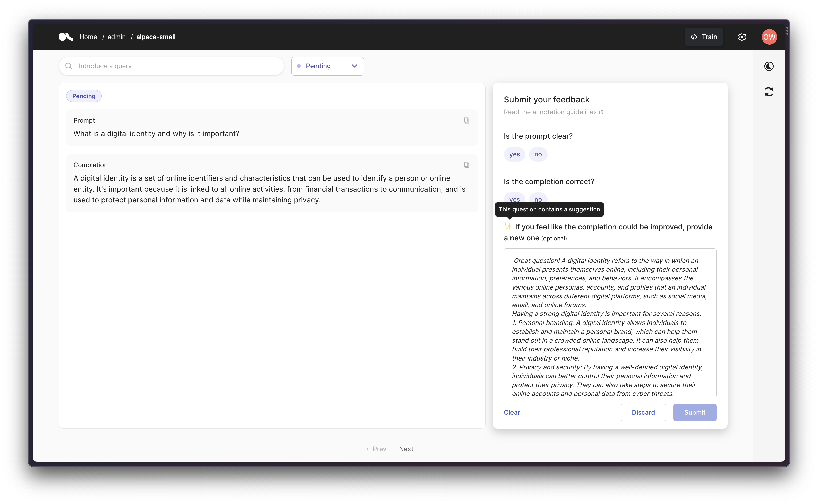818x504 pixels.
Task: Open the annotation guidelines link
Action: [553, 112]
